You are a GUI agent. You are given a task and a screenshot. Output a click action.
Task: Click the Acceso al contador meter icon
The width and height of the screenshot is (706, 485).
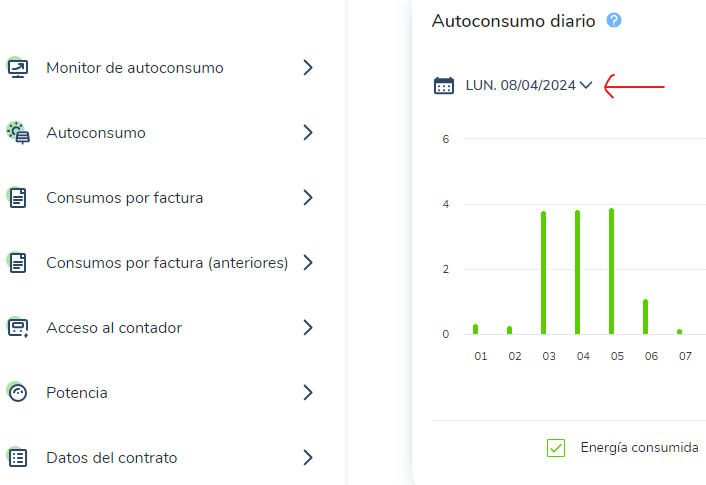[18, 327]
